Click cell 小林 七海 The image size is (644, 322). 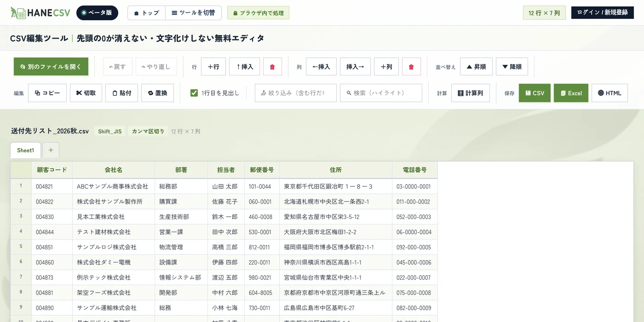pyautogui.click(x=226, y=308)
